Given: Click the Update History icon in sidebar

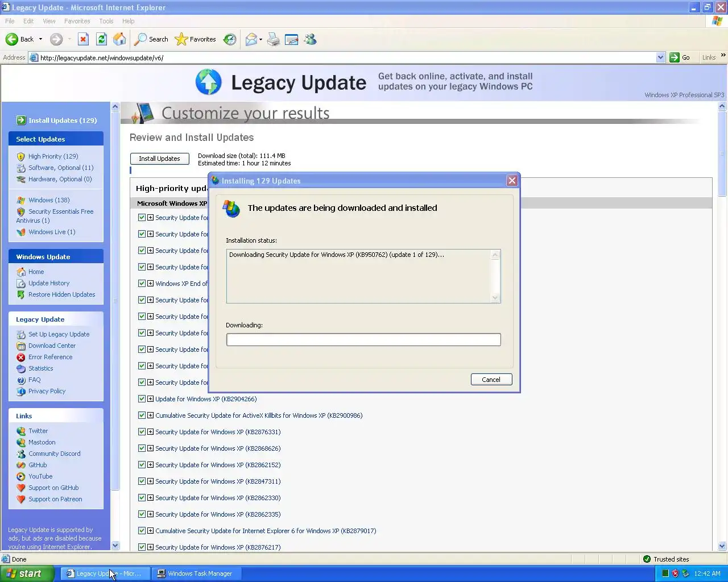Looking at the screenshot, I should 21,283.
